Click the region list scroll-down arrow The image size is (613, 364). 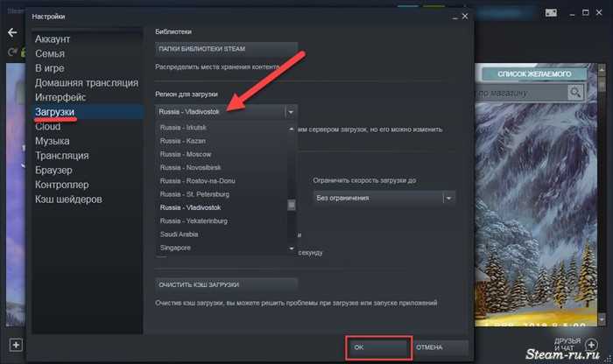pyautogui.click(x=292, y=248)
